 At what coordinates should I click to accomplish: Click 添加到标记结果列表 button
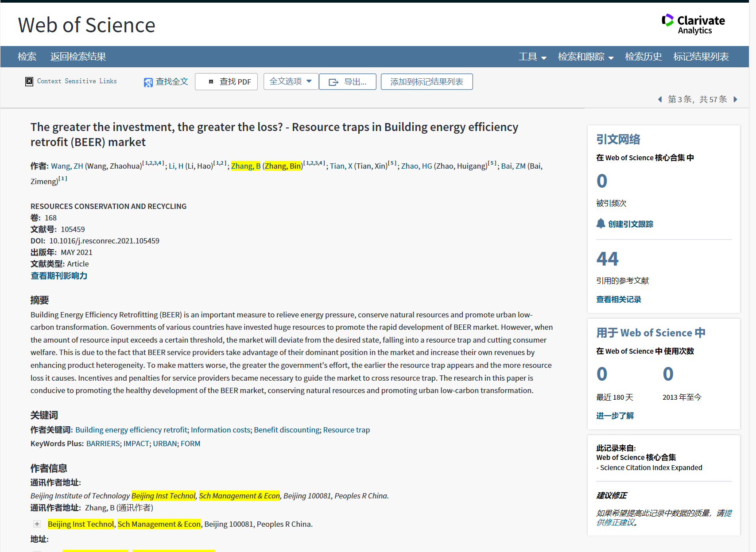point(426,82)
